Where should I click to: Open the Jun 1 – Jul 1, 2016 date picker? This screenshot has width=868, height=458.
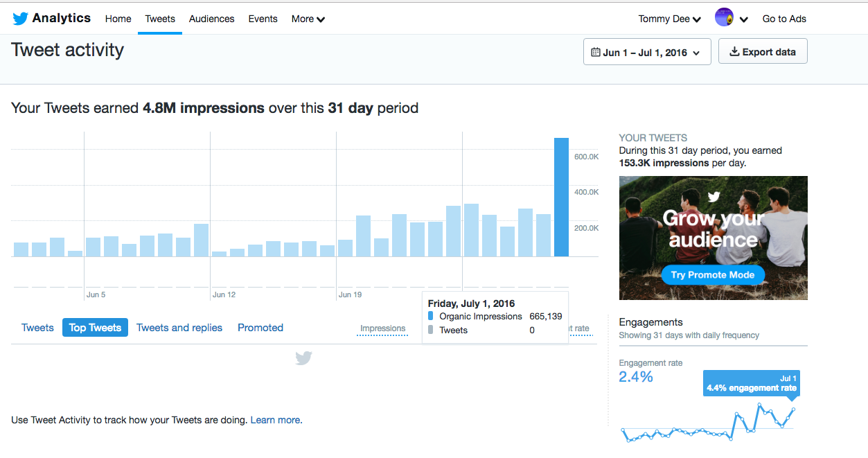(x=647, y=52)
